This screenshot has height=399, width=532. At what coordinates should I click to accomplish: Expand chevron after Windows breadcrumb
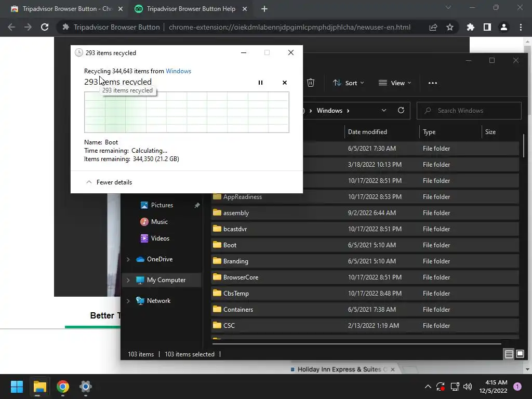[348, 111]
